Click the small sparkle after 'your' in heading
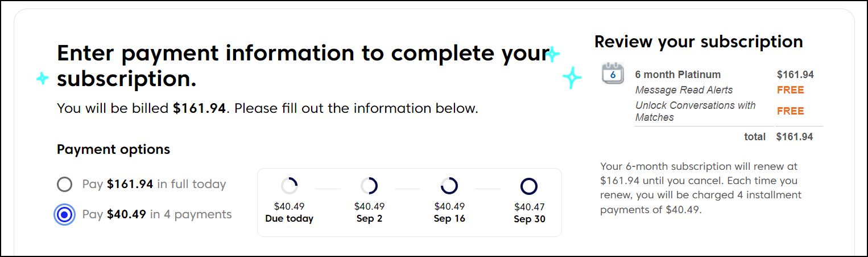The height and width of the screenshot is (257, 868). [552, 55]
